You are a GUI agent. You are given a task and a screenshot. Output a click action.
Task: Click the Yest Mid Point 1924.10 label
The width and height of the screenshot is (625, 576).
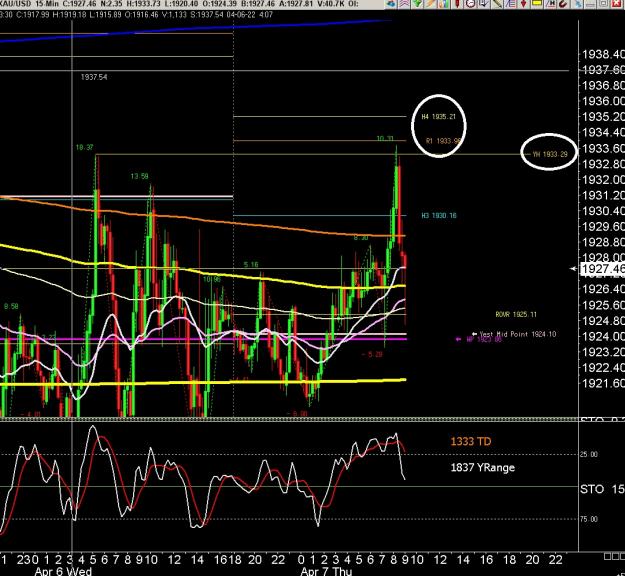[518, 334]
